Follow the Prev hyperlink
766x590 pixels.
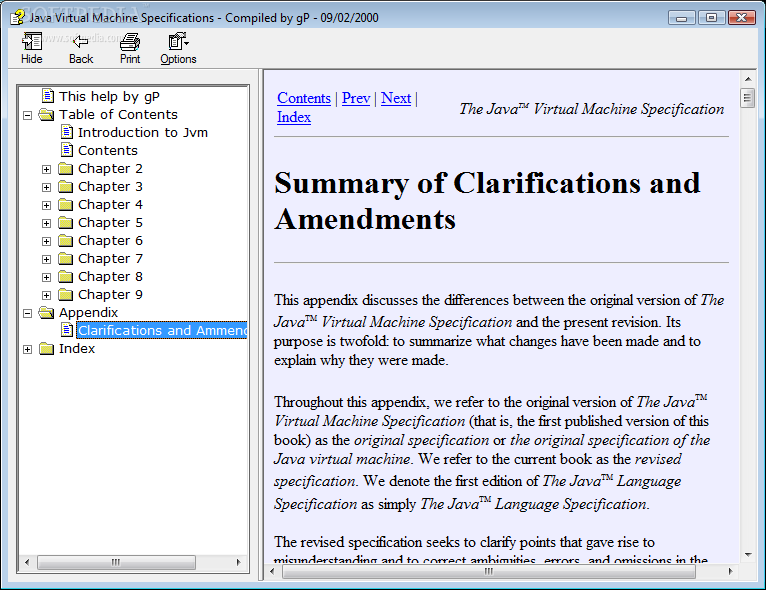click(356, 98)
